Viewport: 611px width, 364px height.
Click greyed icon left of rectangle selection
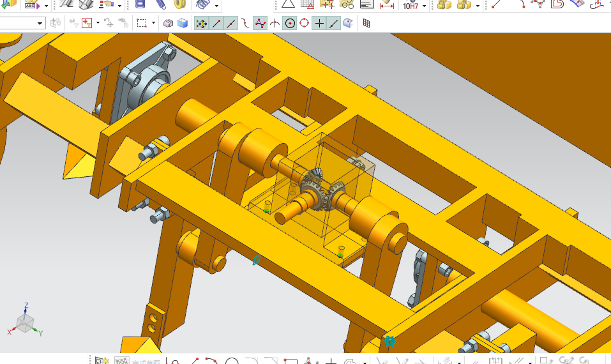coord(123,24)
